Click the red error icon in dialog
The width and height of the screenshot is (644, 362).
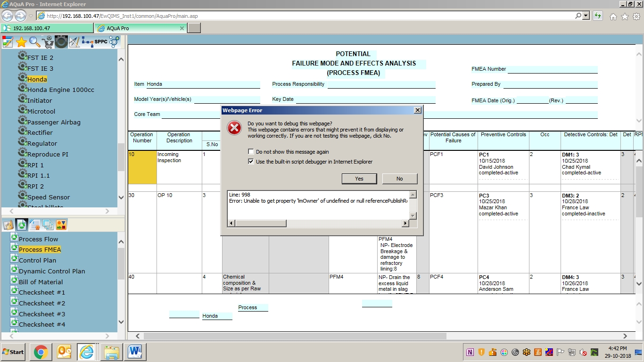tap(234, 128)
